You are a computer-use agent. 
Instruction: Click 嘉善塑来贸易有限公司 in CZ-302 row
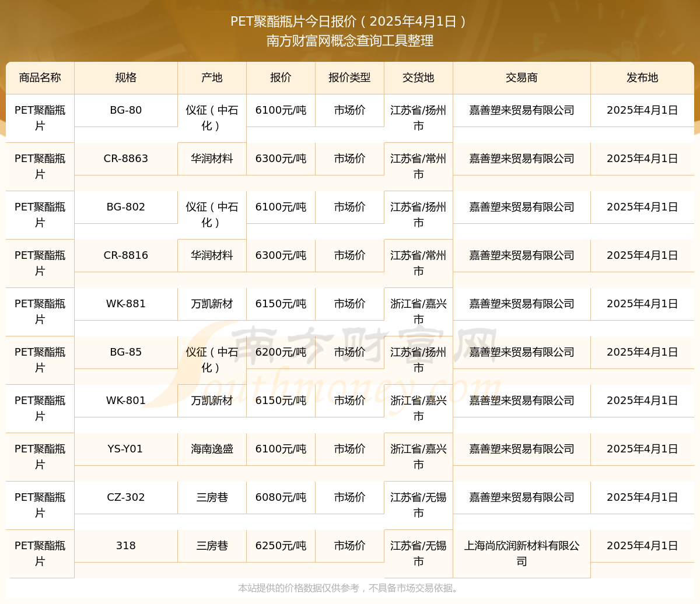521,497
